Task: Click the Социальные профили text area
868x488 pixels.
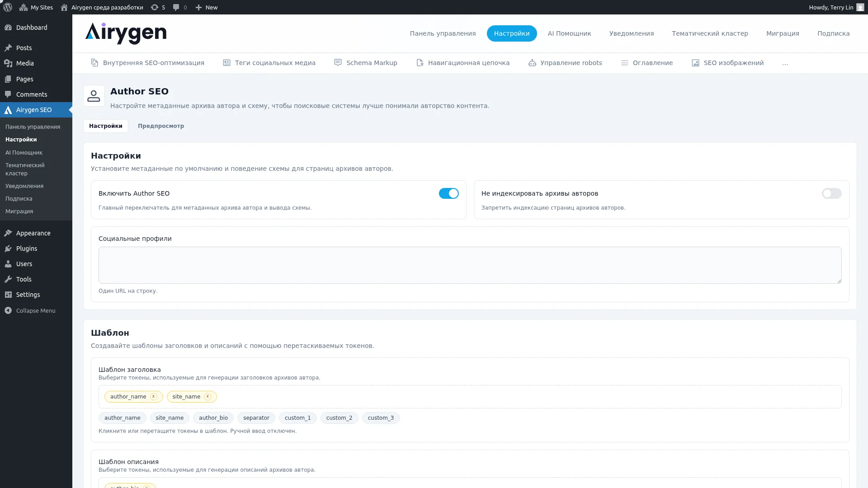Action: coord(470,265)
